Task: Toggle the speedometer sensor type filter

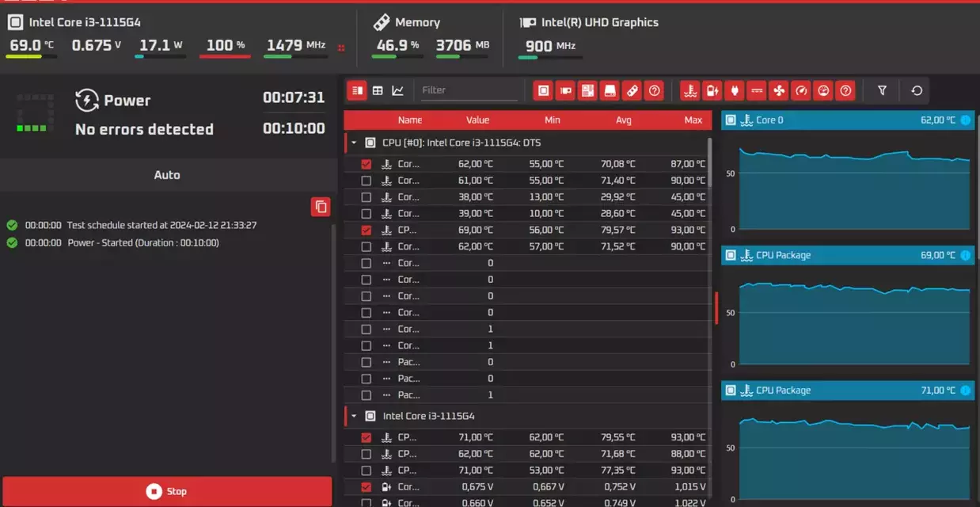Action: (x=801, y=90)
